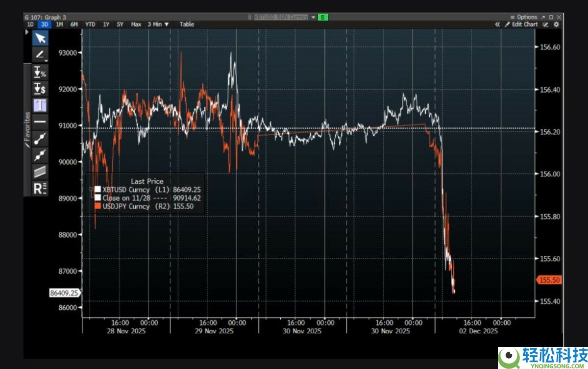
Task: Collapse the XBTUSD legend tree node
Action: pyautogui.click(x=91, y=190)
